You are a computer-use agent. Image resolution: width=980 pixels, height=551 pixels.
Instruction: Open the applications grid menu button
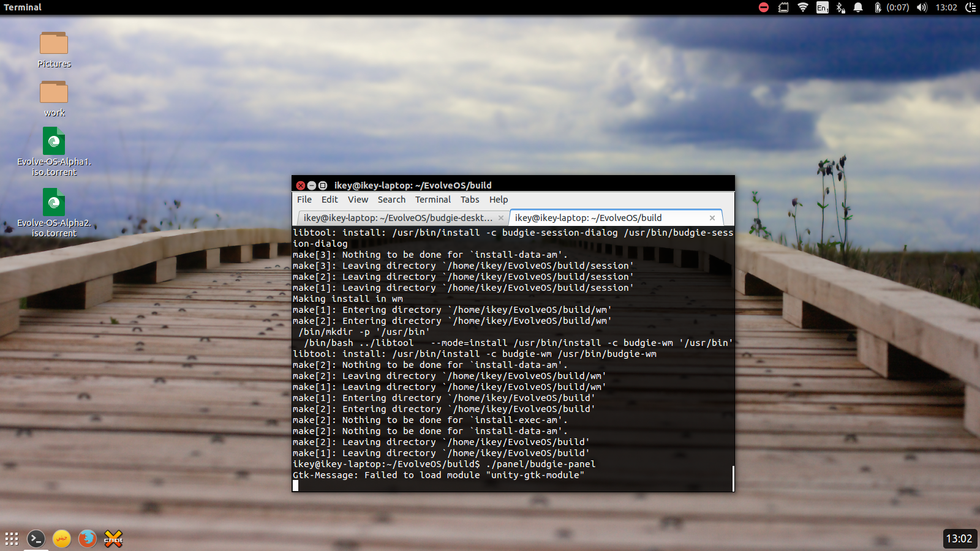coord(12,539)
